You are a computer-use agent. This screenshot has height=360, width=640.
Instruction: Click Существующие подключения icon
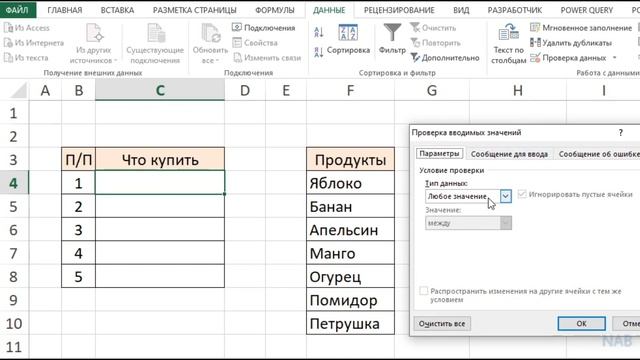point(156,33)
